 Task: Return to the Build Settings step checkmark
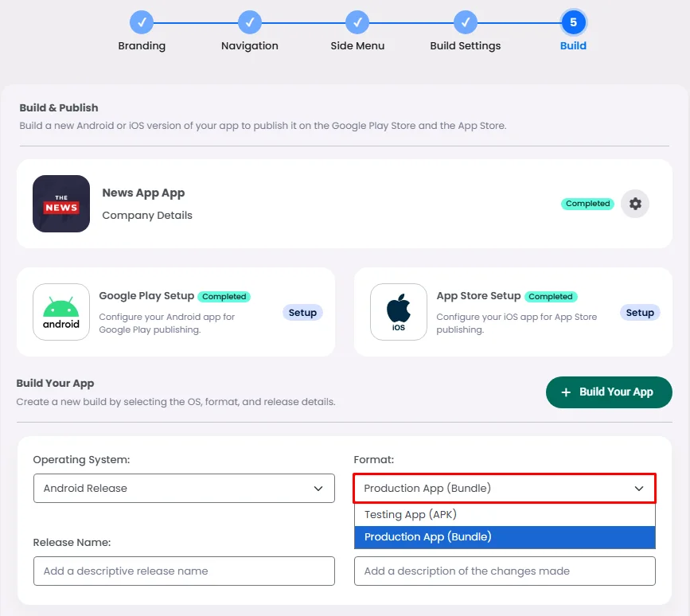(x=466, y=22)
